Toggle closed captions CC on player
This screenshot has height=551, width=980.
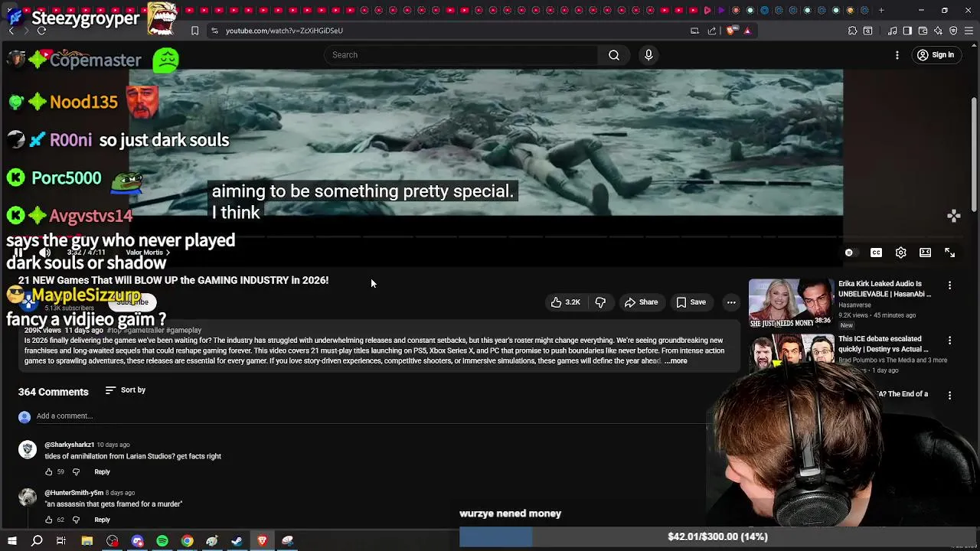point(876,253)
